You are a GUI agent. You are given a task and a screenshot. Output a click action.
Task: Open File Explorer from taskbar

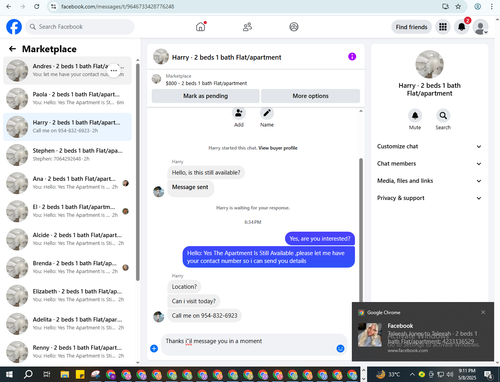tap(65, 374)
